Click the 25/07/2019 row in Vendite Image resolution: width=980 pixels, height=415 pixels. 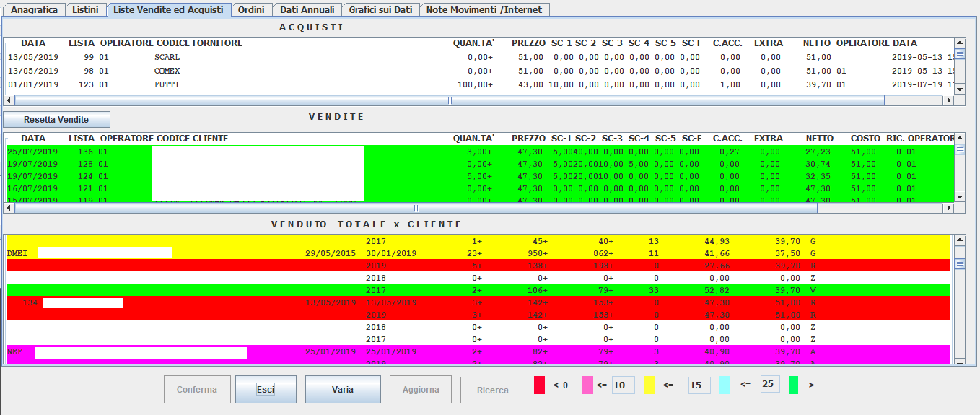pos(479,152)
